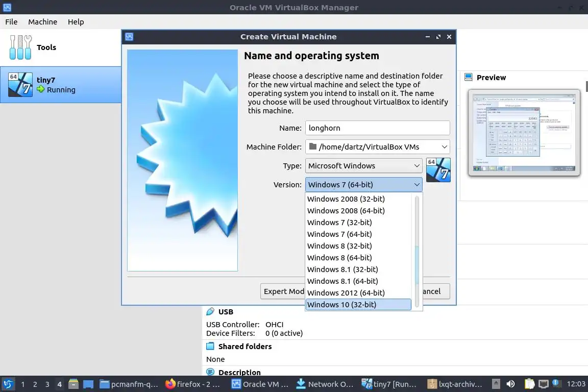The height and width of the screenshot is (392, 588).
Task: Click the Shared folders section icon
Action: click(x=210, y=346)
